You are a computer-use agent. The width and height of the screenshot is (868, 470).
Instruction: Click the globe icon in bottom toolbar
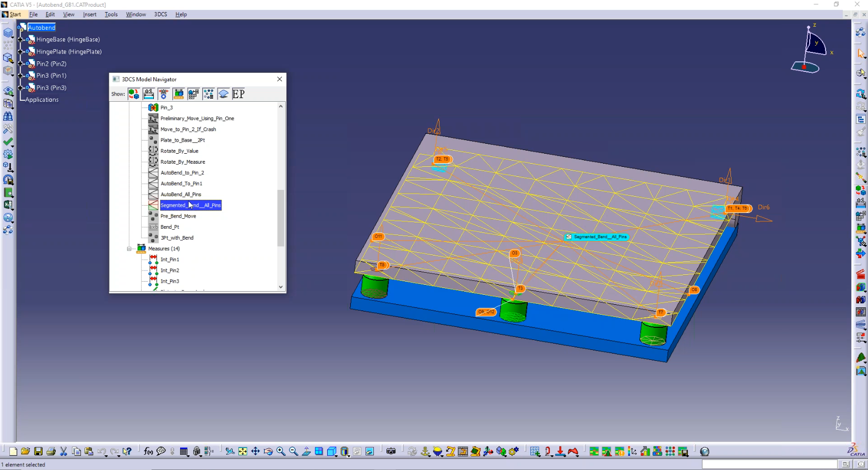click(705, 451)
